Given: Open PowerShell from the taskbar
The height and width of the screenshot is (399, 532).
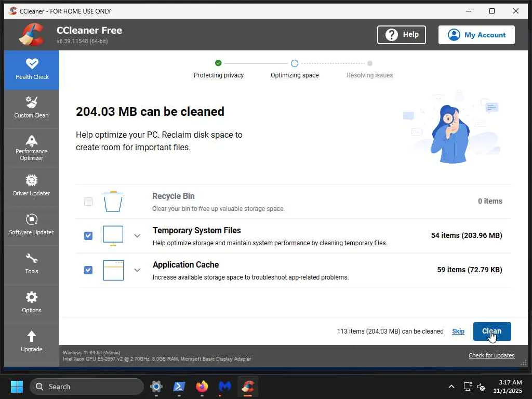Looking at the screenshot, I should coord(179,387).
